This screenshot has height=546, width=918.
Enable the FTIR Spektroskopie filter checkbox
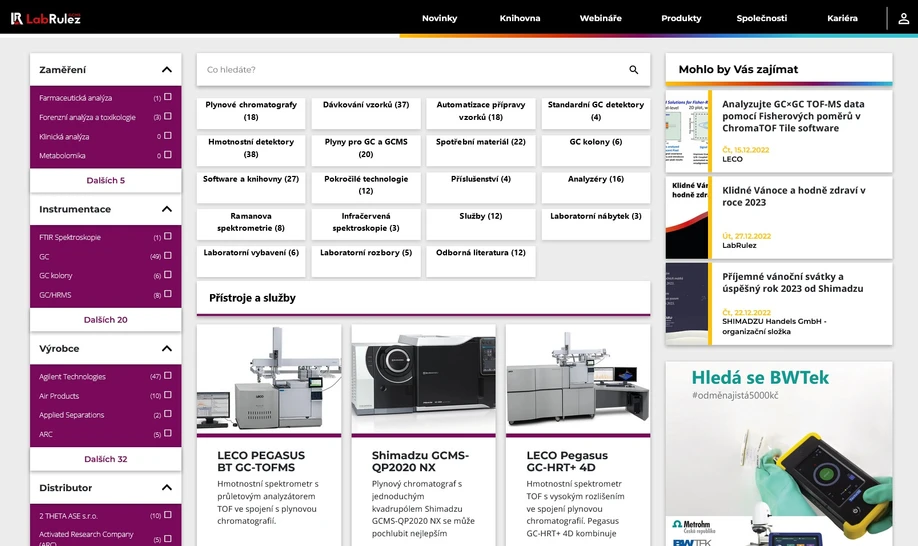[x=168, y=237]
